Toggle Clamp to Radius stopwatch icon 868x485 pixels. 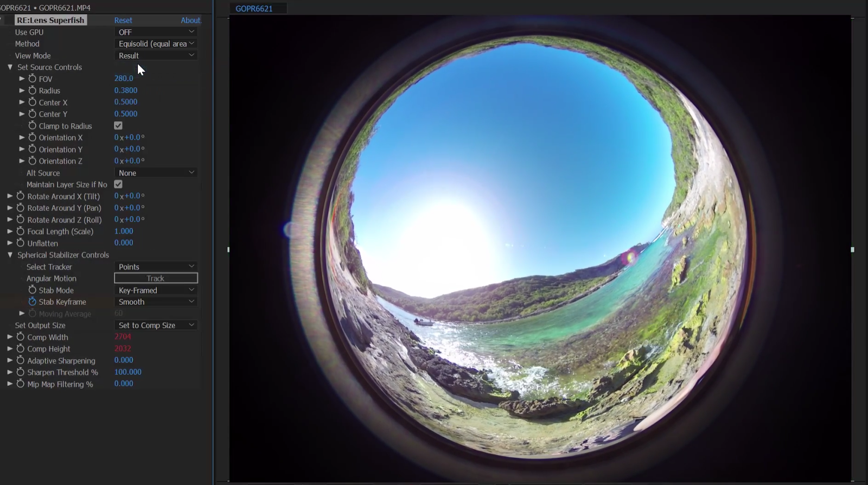[x=33, y=125]
